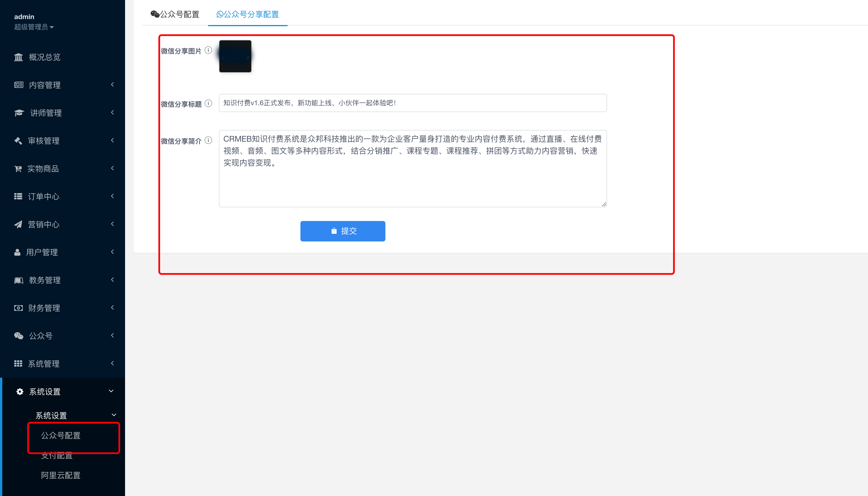Expand the 实物商品 menu chevron
This screenshot has height=496, width=868.
click(x=112, y=168)
